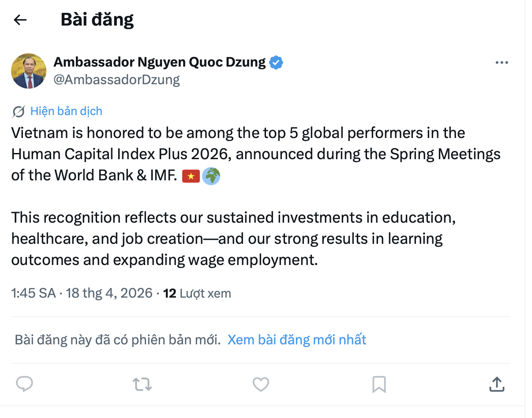This screenshot has height=418, width=532.
Task: Open the three-dot more options menu
Action: (502, 63)
